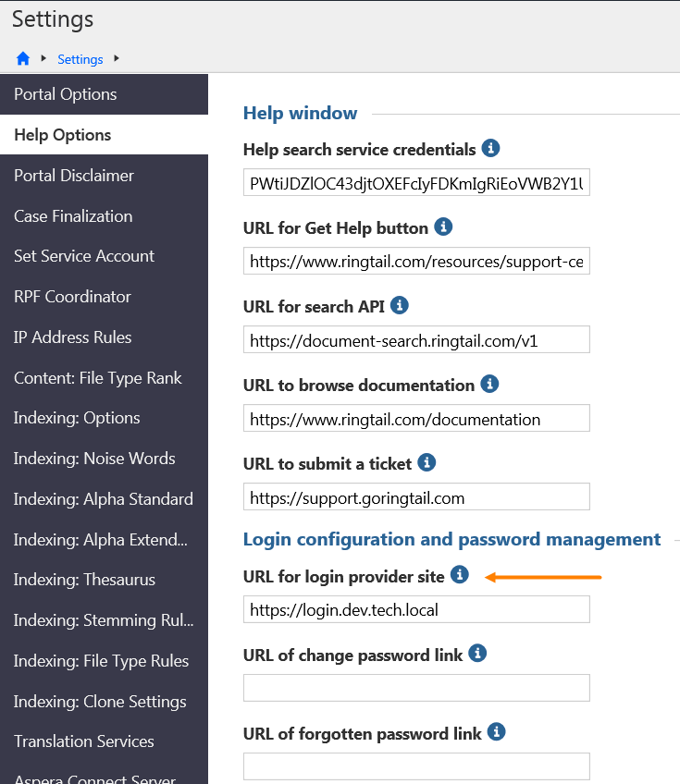Viewport: 680px width, 784px height.
Task: Click the Settings breadcrumb link
Action: point(80,59)
